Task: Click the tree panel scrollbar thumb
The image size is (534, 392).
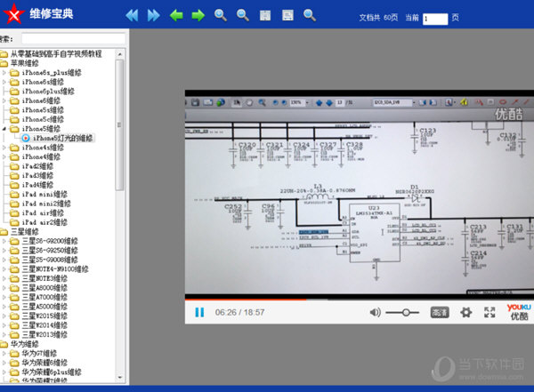Action: pos(119,124)
